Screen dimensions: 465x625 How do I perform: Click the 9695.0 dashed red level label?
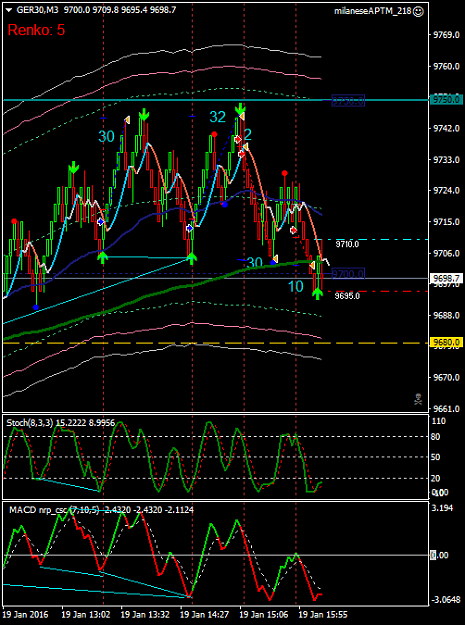pyautogui.click(x=347, y=296)
